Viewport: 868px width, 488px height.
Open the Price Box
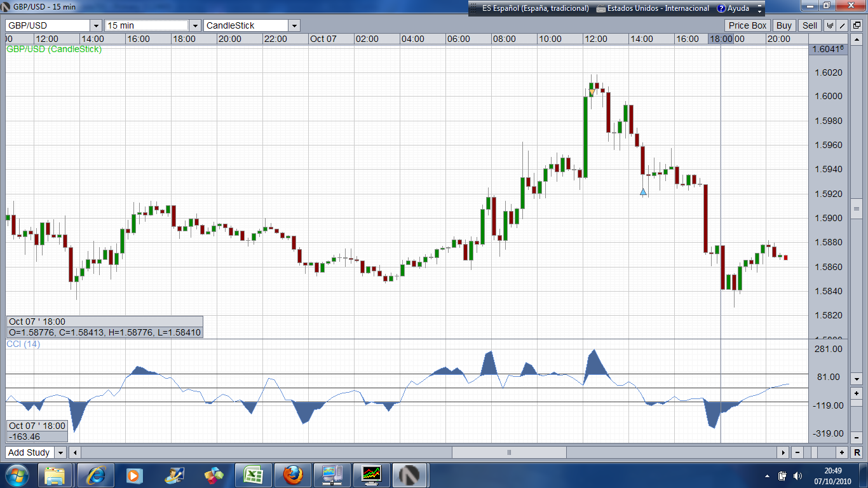click(748, 25)
